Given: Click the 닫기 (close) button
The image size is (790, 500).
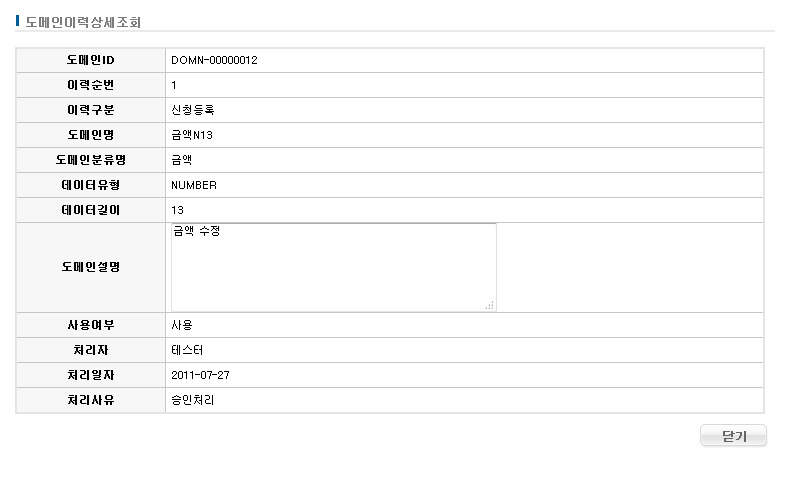Looking at the screenshot, I should 733,436.
